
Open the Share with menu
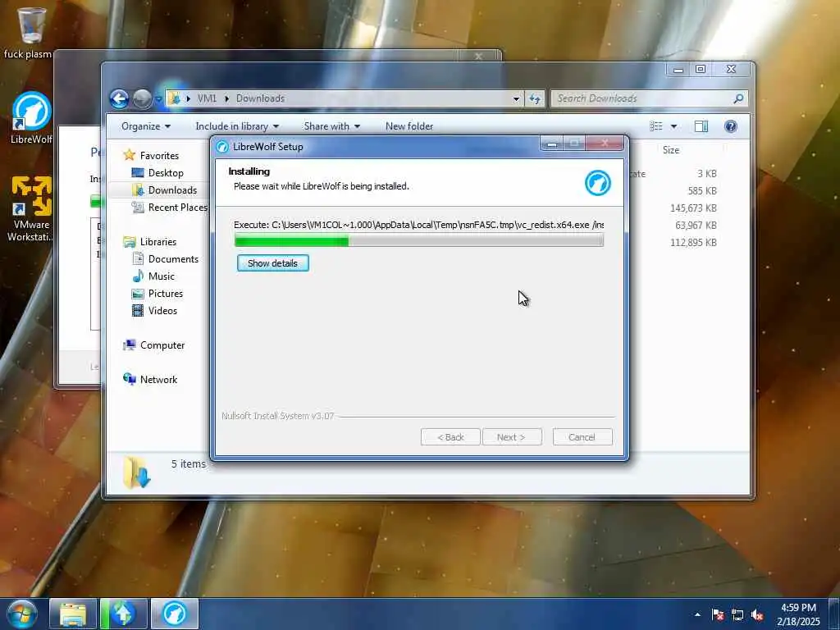coord(331,126)
